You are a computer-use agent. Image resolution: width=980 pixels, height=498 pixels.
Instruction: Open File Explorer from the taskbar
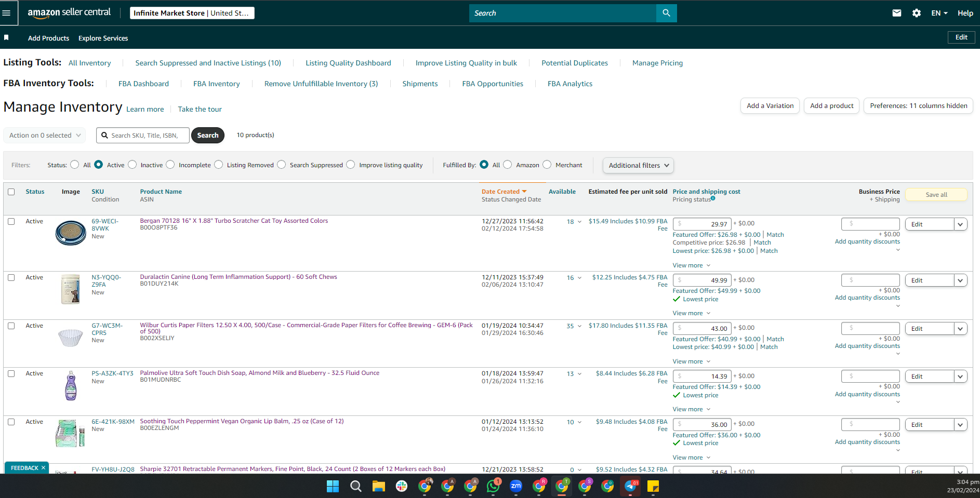[378, 486]
